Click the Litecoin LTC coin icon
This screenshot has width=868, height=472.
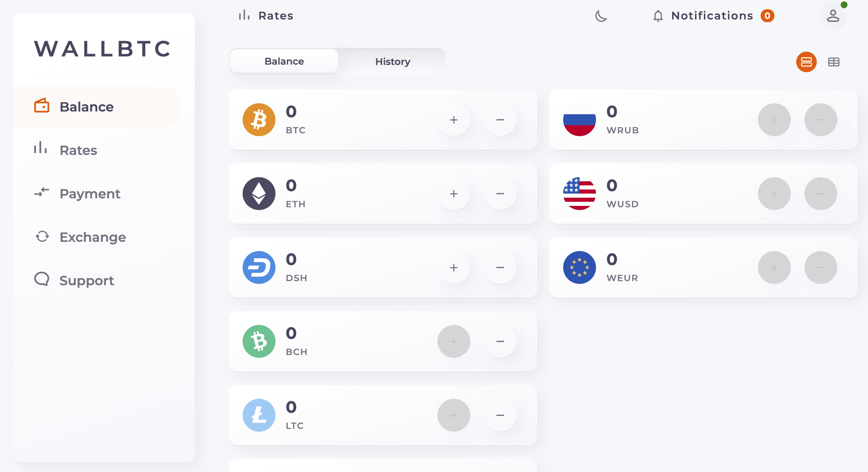click(x=259, y=415)
